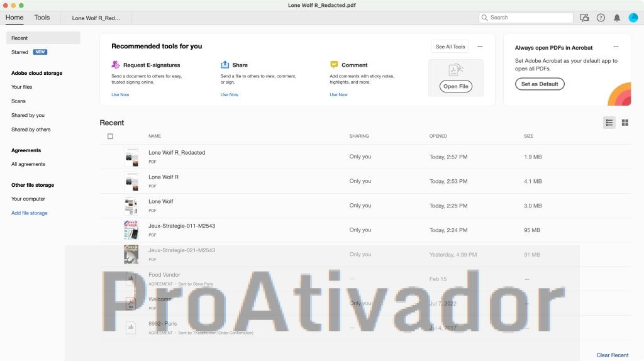Switch to the Home tab
644x361 pixels.
[x=14, y=18]
